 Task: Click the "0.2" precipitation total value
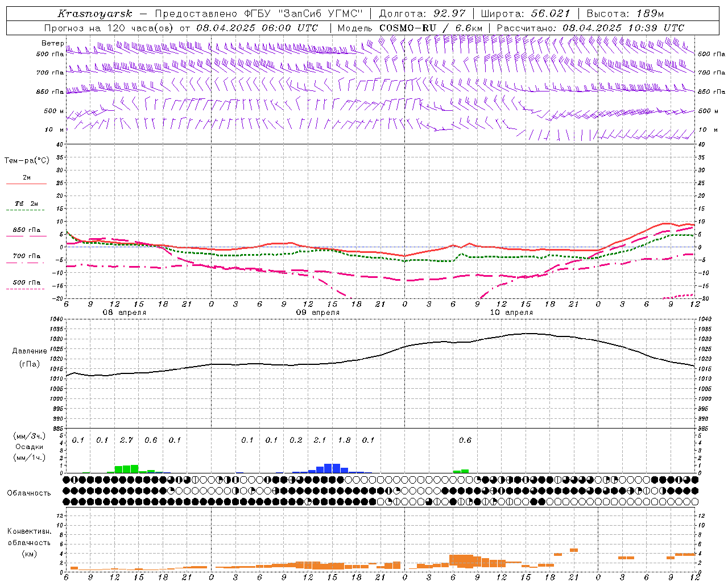tap(296, 440)
